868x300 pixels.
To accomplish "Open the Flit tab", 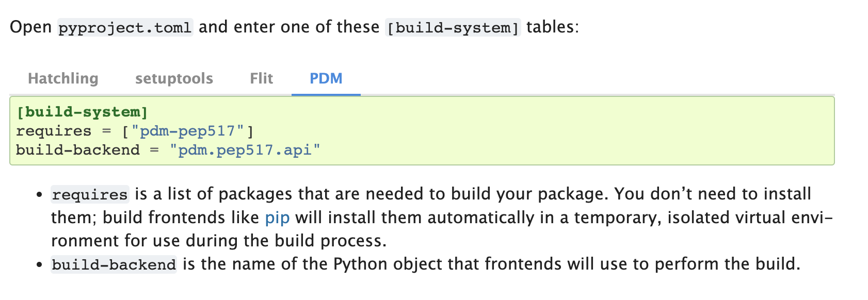I will click(262, 78).
